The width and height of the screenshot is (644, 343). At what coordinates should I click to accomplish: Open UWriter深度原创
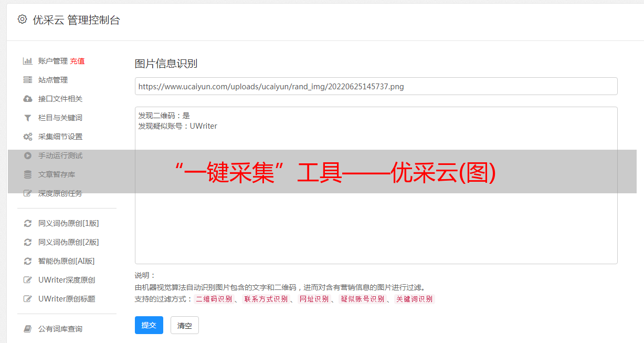[67, 280]
